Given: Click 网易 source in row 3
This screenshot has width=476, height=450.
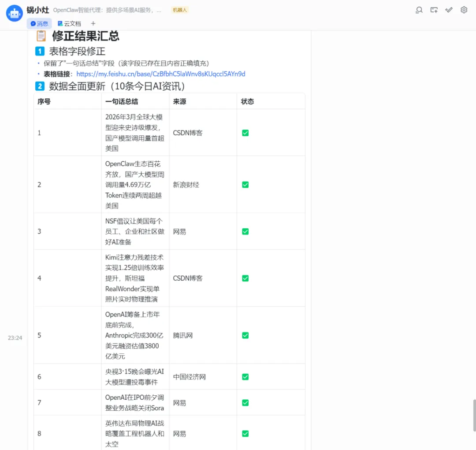Looking at the screenshot, I should click(179, 232).
